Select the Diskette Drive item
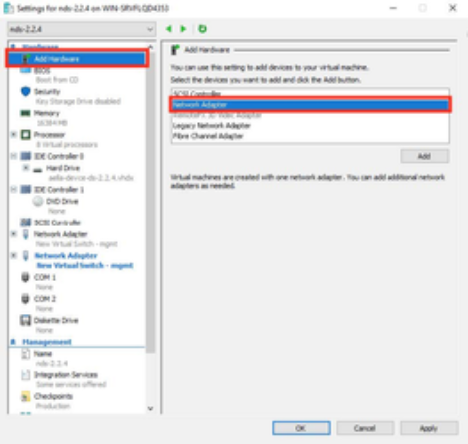The height and width of the screenshot is (444, 468). coord(56,321)
